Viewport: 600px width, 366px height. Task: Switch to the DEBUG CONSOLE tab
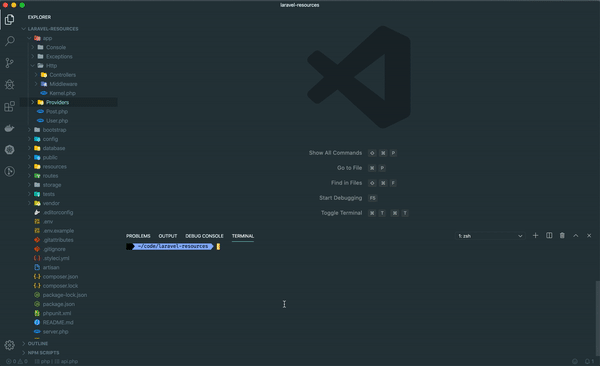pyautogui.click(x=204, y=236)
